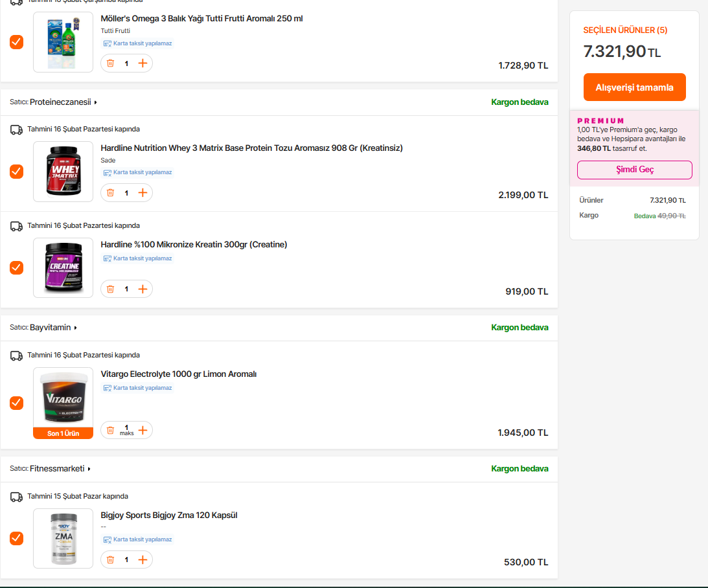Click Sade variant text under Whey
The height and width of the screenshot is (588, 708).
pos(108,160)
